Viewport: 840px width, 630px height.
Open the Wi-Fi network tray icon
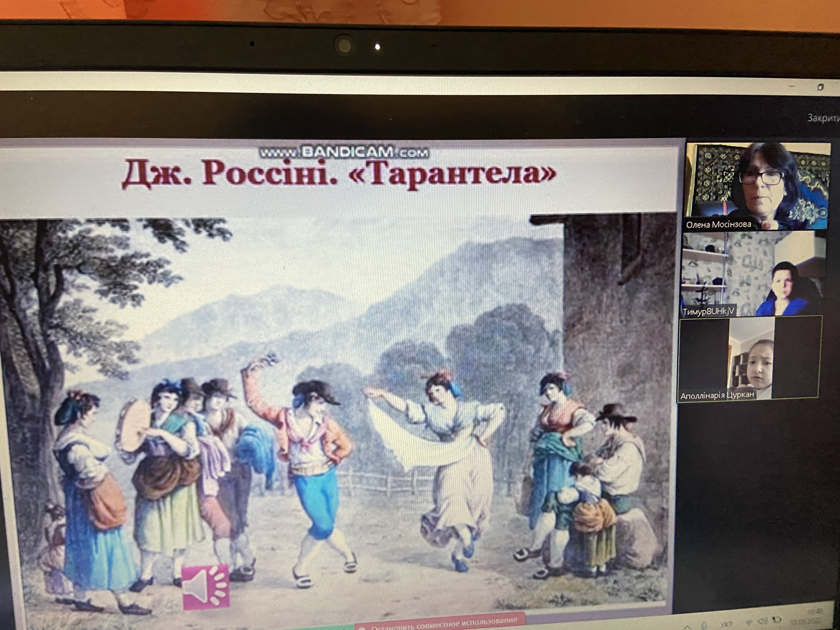tap(749, 623)
